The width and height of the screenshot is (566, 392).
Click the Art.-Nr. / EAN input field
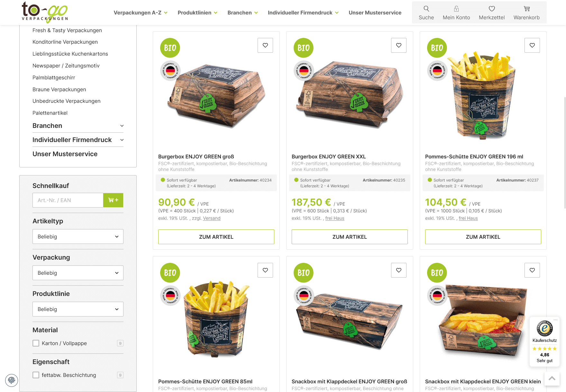[68, 200]
